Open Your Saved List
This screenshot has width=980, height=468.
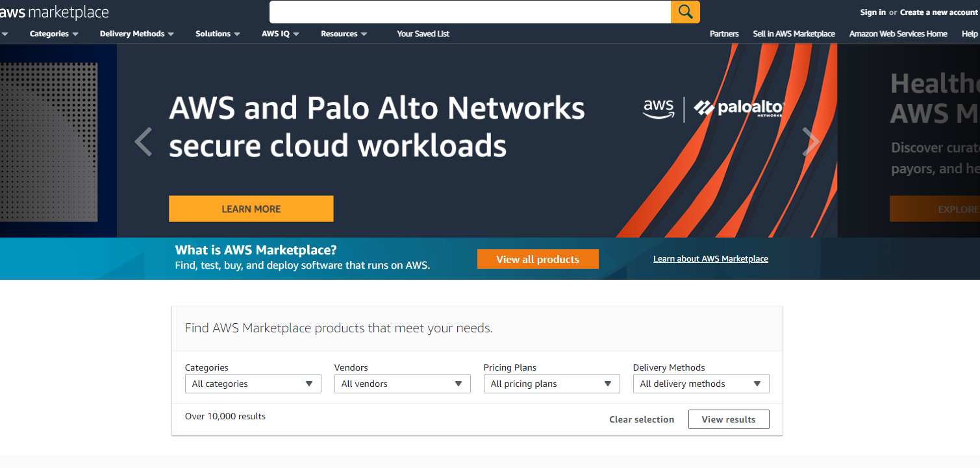click(423, 34)
